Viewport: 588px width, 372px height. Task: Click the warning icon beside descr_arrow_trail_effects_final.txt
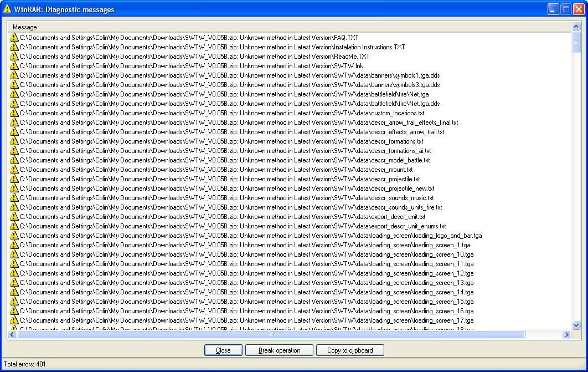(14, 123)
